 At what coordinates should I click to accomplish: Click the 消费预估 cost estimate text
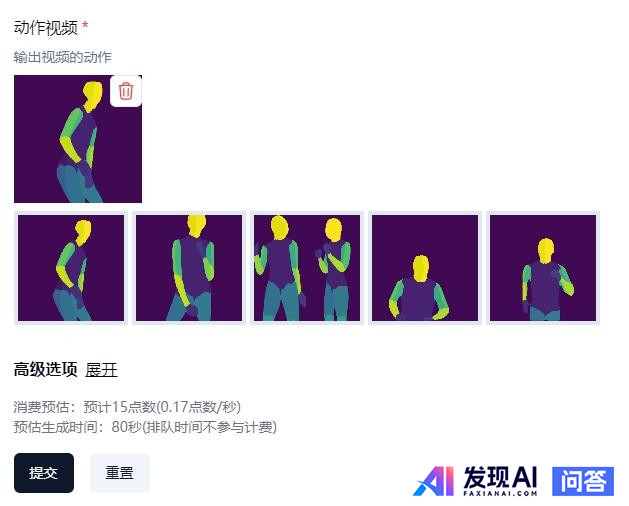[127, 407]
